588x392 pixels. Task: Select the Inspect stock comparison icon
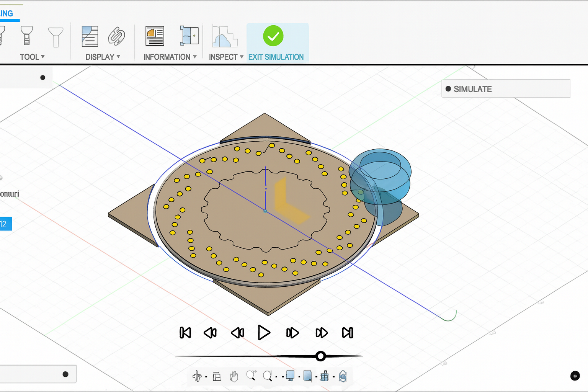click(x=225, y=36)
